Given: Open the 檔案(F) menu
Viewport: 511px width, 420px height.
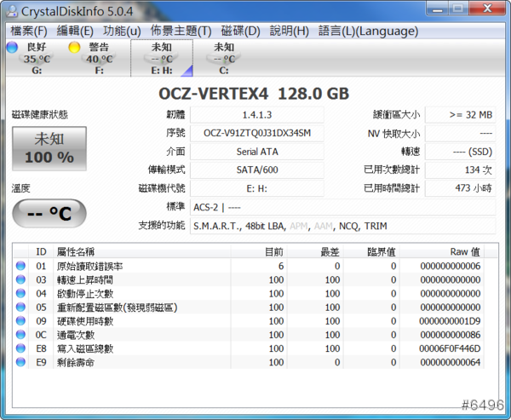Looking at the screenshot, I should click(28, 31).
